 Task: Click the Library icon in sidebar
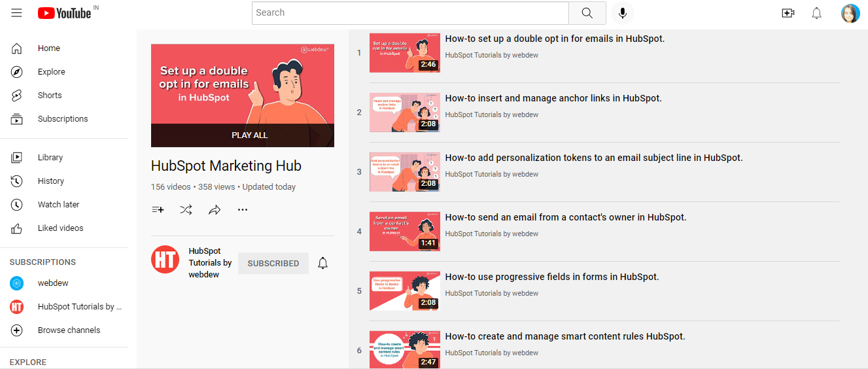click(x=16, y=158)
